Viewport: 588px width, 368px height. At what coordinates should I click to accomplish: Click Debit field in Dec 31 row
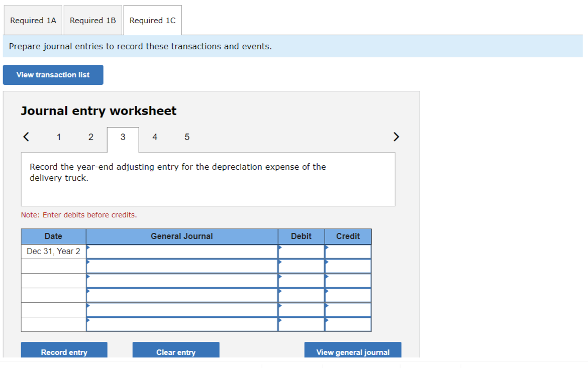[x=301, y=252]
